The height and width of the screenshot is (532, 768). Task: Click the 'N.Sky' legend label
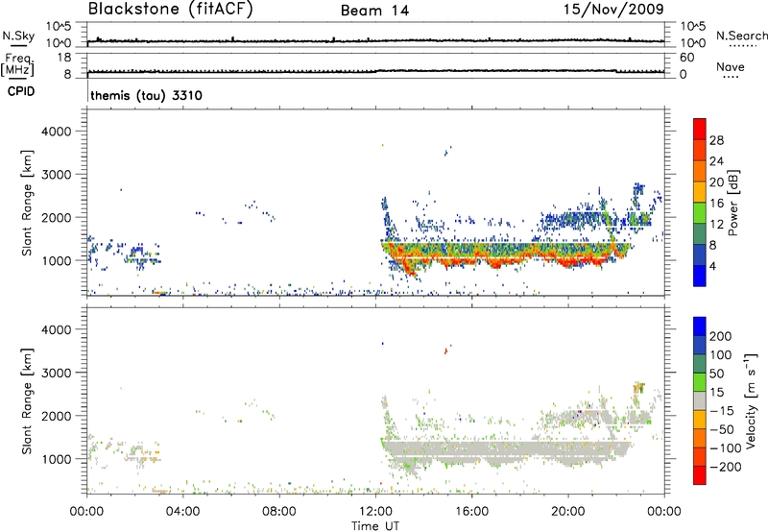(x=18, y=36)
